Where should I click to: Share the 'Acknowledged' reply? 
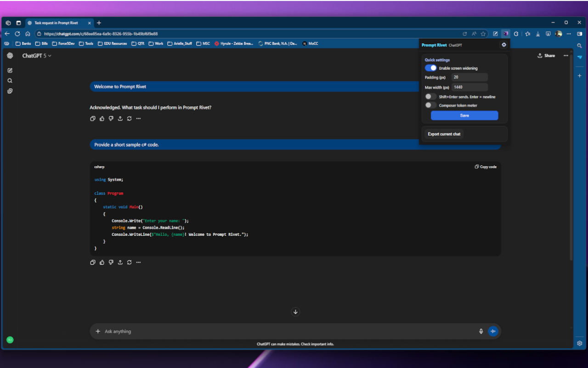point(120,119)
